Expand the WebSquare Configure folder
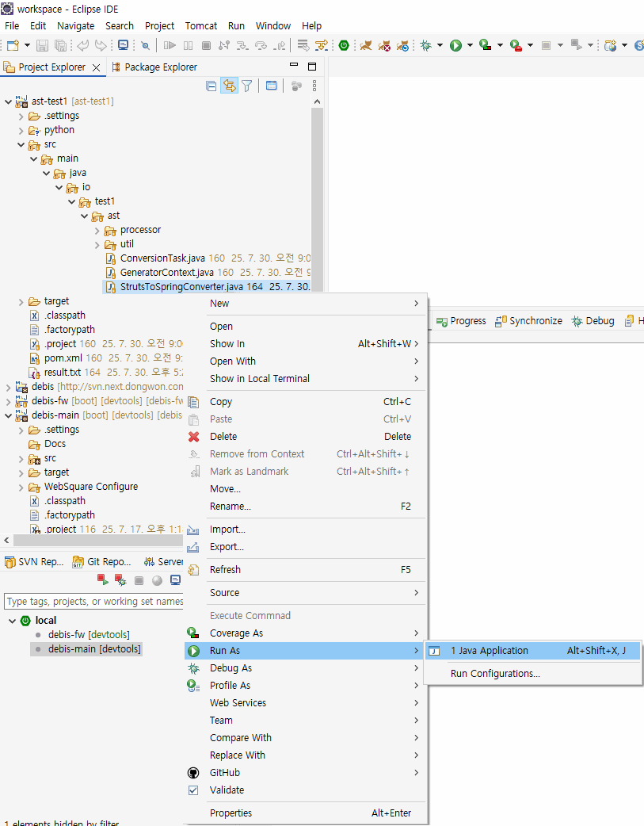644x826 pixels. coord(21,487)
